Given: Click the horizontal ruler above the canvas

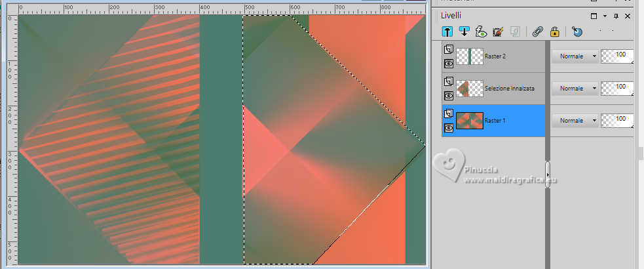Looking at the screenshot, I should click(222, 10).
